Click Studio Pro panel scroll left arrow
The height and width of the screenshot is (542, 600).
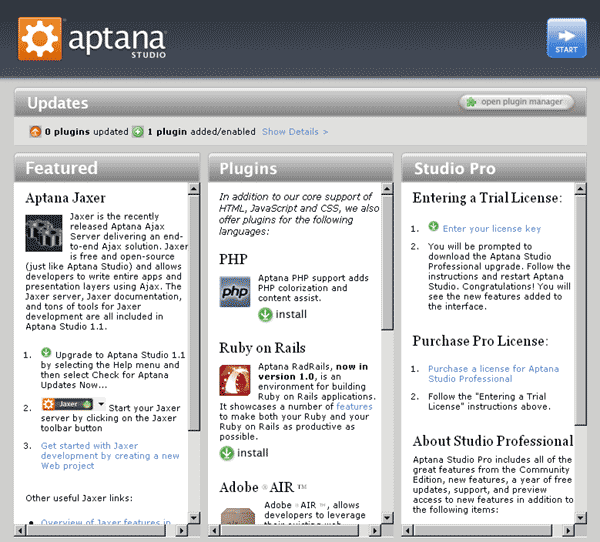pos(408,531)
